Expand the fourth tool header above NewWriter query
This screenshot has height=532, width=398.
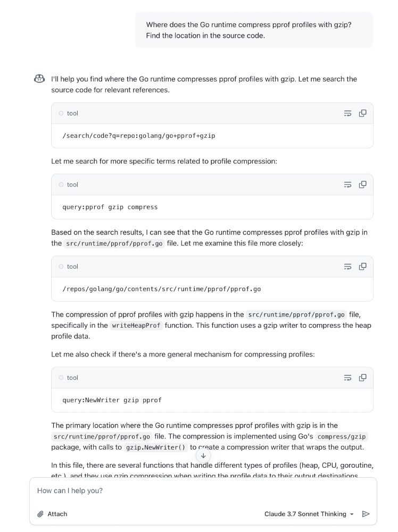tap(212, 378)
